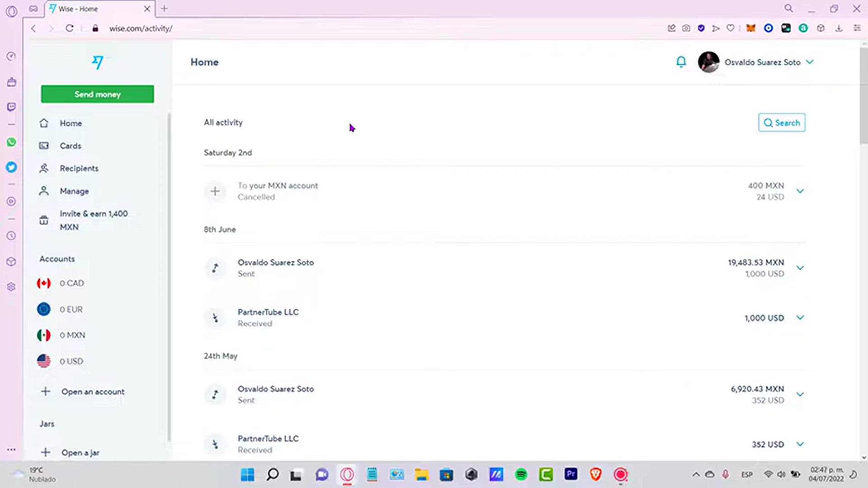
Task: Open Opera sidebar settings gear
Action: point(11,287)
